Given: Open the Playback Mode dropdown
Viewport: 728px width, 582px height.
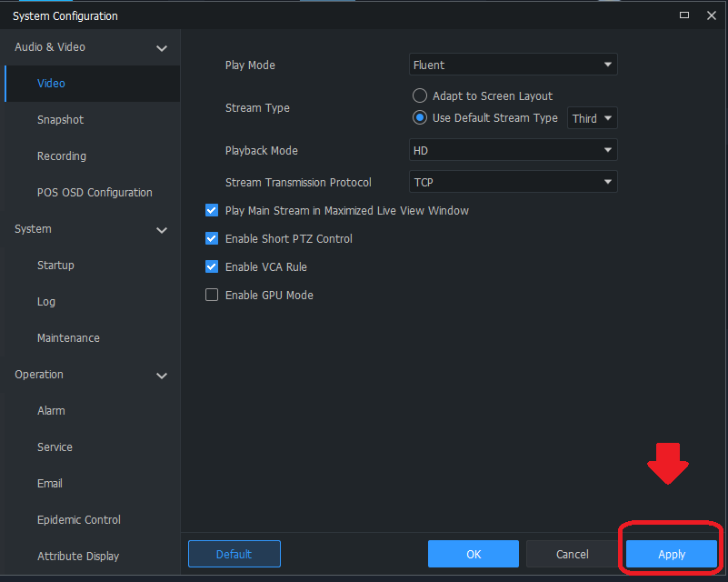Looking at the screenshot, I should coord(513,150).
